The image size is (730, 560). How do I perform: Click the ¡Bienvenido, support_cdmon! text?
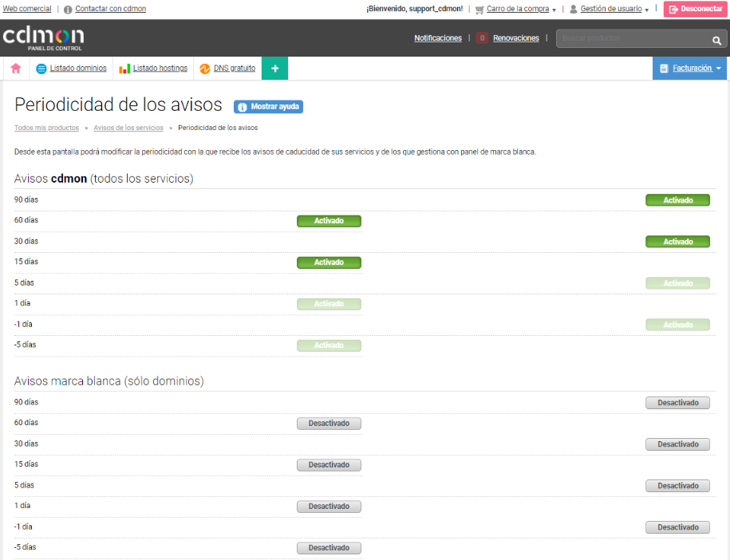(414, 9)
